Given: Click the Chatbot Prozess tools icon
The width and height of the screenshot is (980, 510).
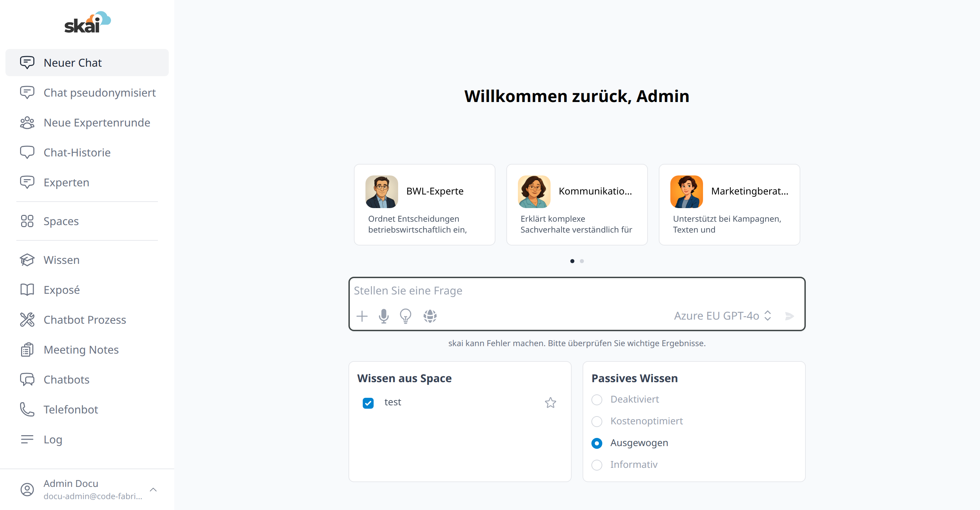Looking at the screenshot, I should [27, 320].
